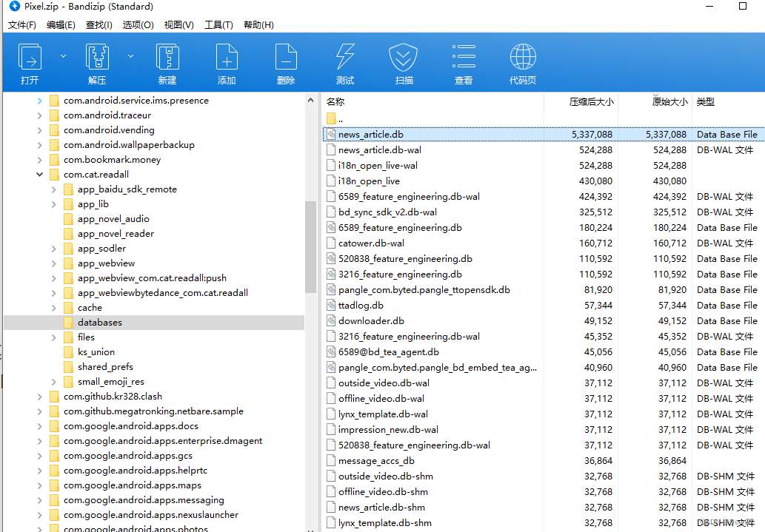The width and height of the screenshot is (765, 532).
Task: Select the com.android.wallpaperbackup folder
Action: [x=129, y=145]
